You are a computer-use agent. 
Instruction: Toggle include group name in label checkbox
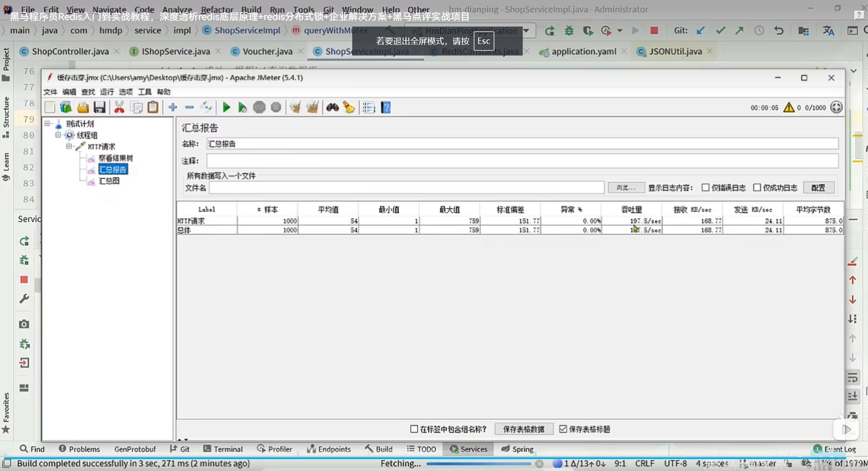(414, 429)
